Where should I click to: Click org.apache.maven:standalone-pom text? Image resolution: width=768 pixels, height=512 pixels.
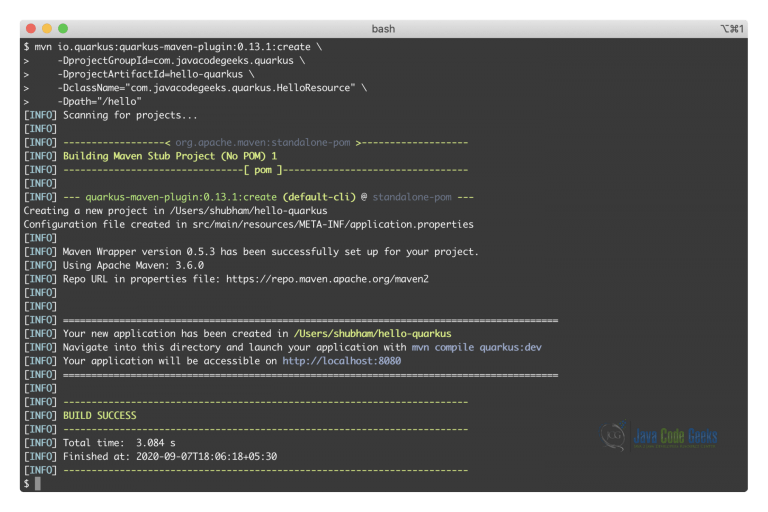point(263,143)
